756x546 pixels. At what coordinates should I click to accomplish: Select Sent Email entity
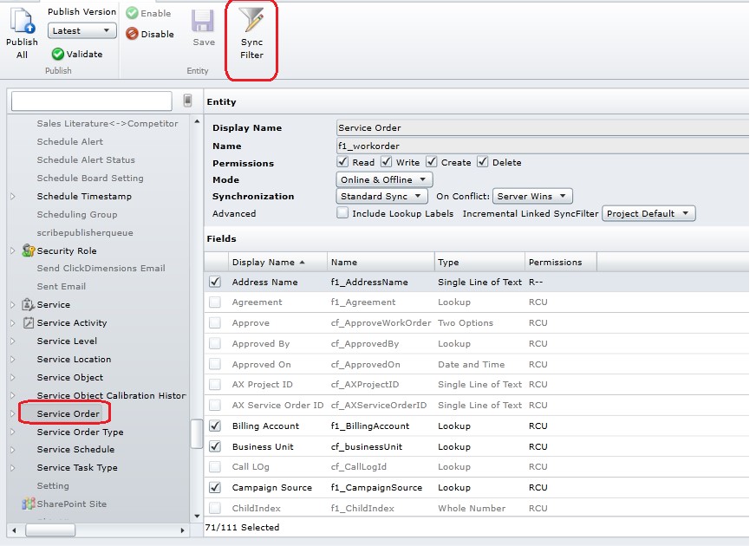coord(62,286)
